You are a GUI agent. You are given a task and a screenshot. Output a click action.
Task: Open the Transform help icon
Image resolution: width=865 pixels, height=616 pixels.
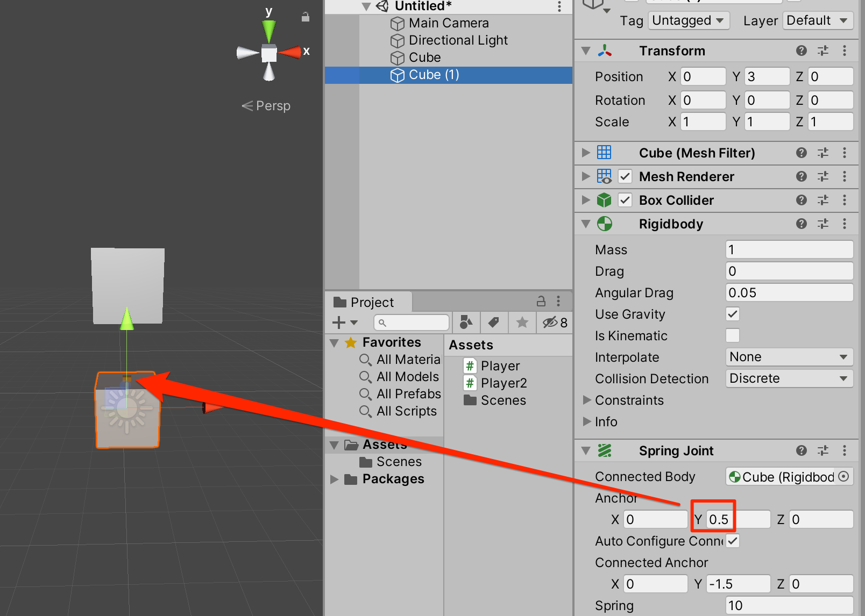(801, 51)
